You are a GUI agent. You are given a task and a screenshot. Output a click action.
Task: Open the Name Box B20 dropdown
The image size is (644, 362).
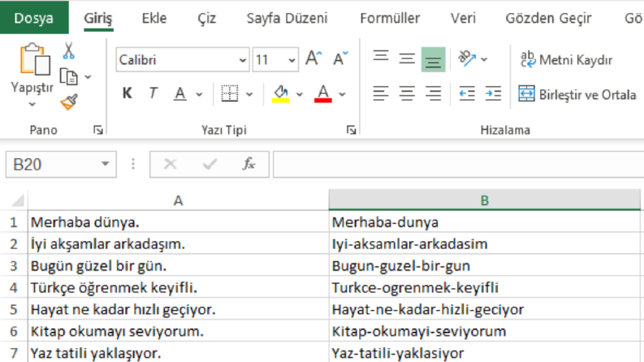(x=105, y=164)
